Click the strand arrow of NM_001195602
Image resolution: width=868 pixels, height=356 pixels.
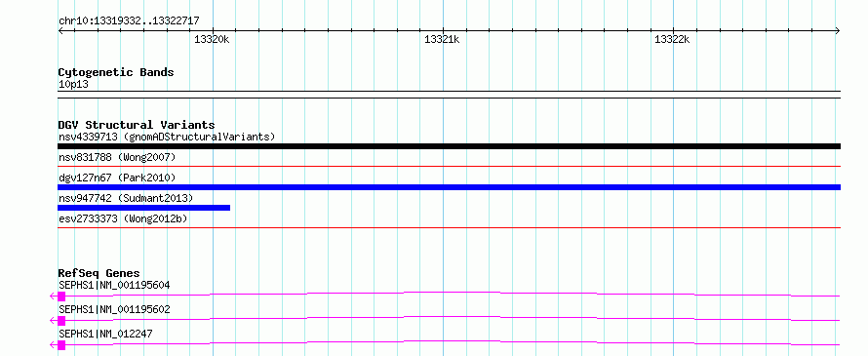53,321
